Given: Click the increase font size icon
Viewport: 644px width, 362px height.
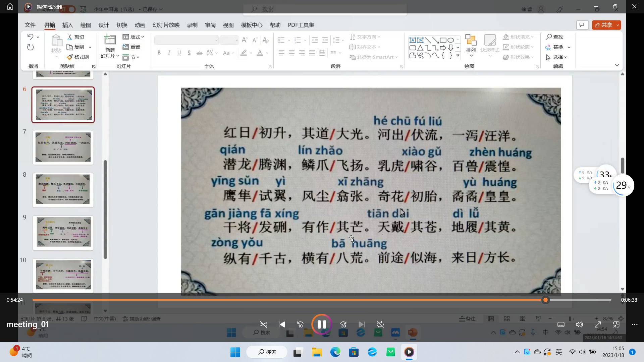Looking at the screenshot, I should coord(245,40).
